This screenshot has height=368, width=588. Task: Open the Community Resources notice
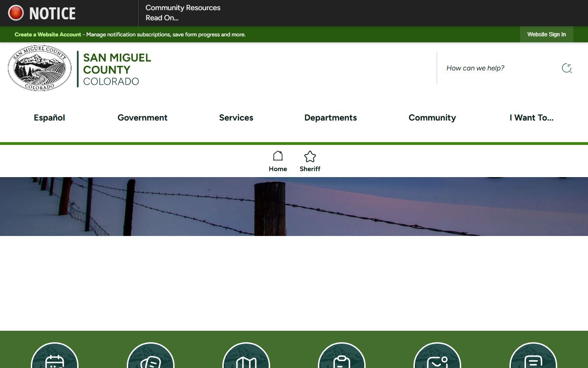click(x=183, y=8)
